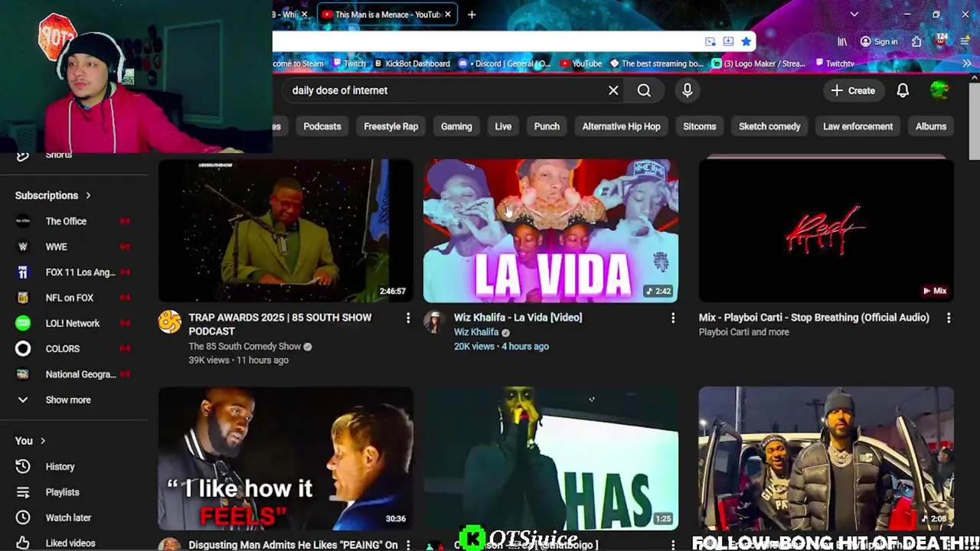Open The 85 South Show channel avatar

[x=170, y=322]
